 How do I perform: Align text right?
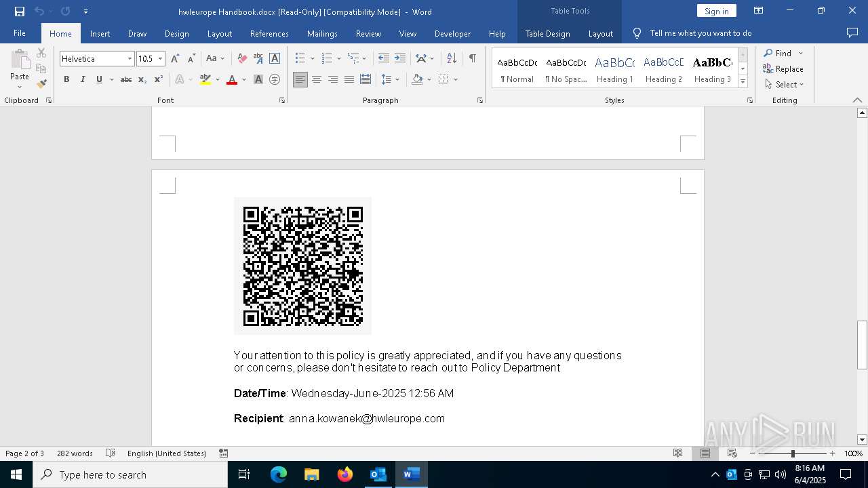click(x=333, y=79)
